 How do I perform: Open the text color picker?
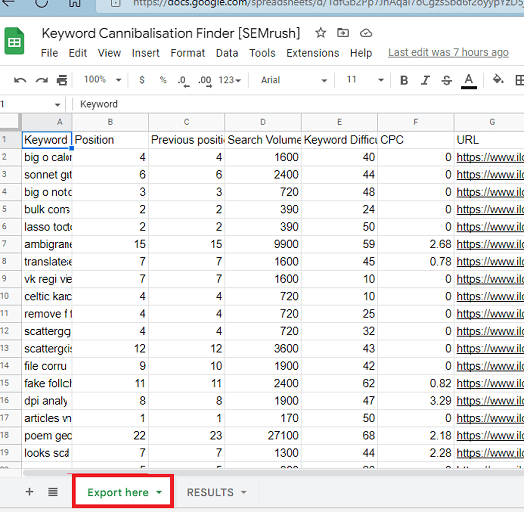[469, 81]
